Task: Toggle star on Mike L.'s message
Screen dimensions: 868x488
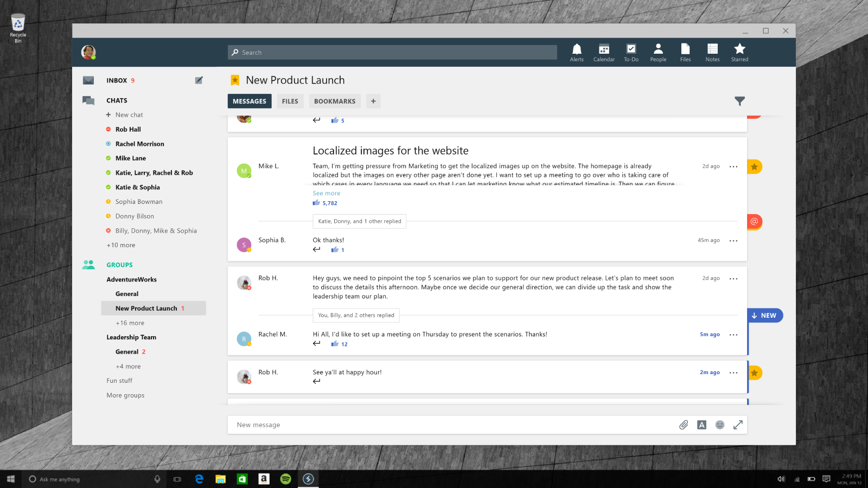Action: click(x=754, y=166)
